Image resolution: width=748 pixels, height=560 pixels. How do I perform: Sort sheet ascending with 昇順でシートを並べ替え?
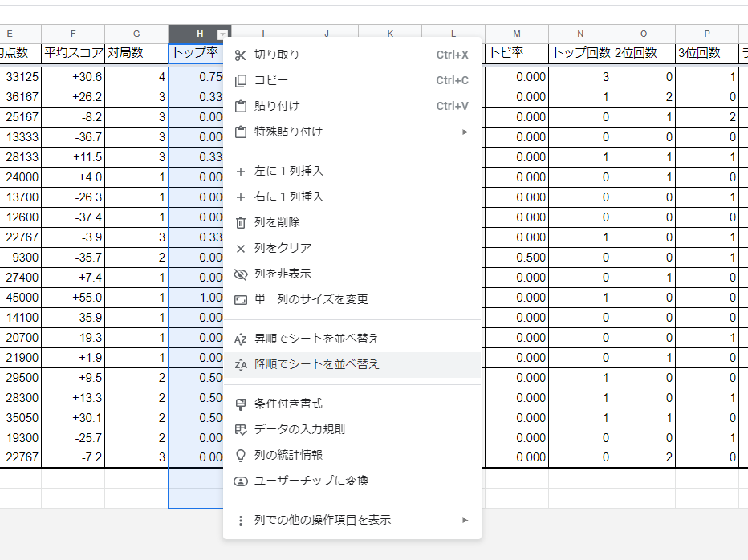tap(352, 339)
